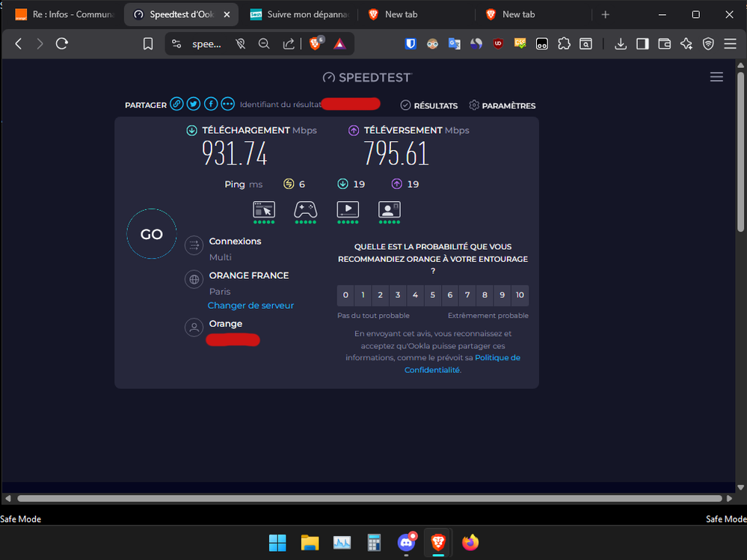
Task: Click the gaming controller experience icon
Action: [x=305, y=209]
